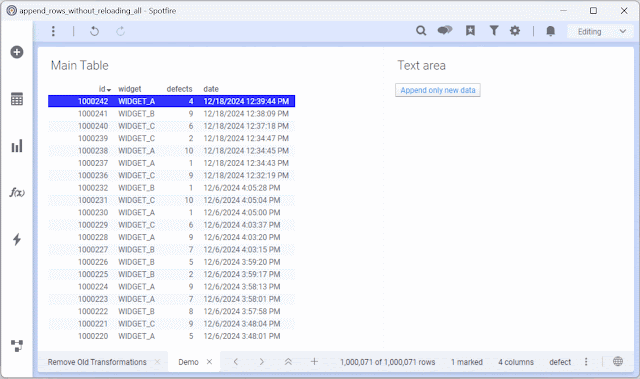
Task: Redo the last undone action
Action: click(120, 31)
